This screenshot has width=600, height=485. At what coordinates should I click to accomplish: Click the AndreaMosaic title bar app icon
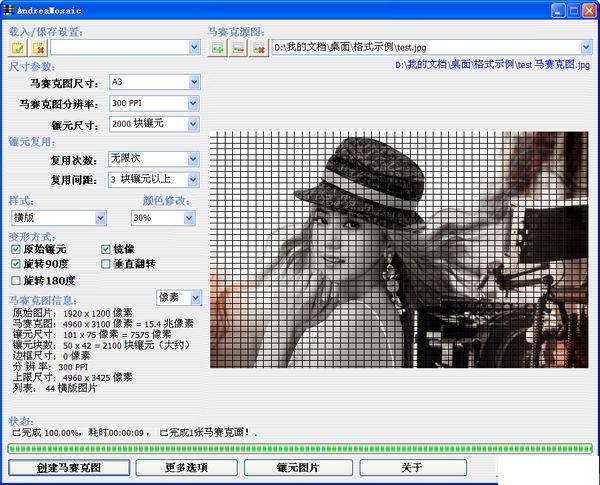(x=10, y=10)
